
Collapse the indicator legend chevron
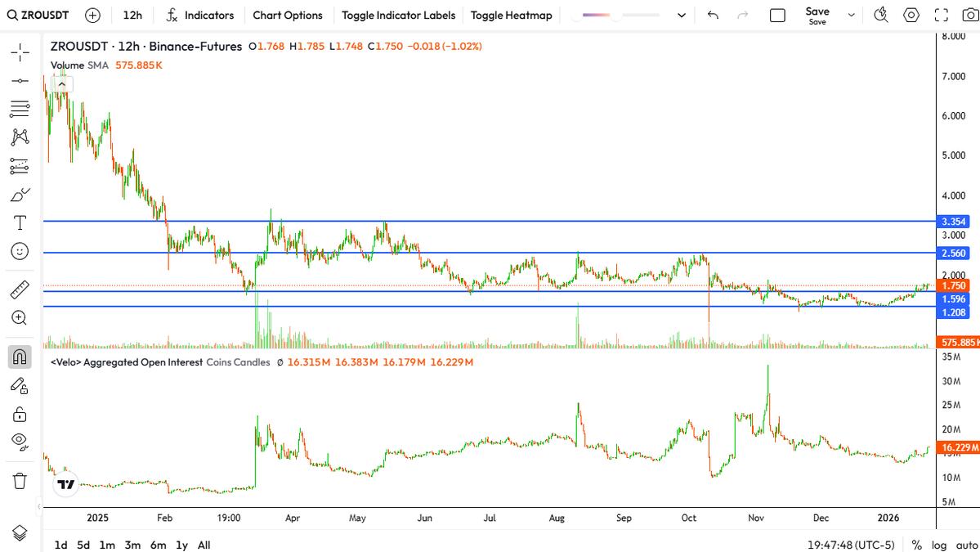(x=62, y=83)
